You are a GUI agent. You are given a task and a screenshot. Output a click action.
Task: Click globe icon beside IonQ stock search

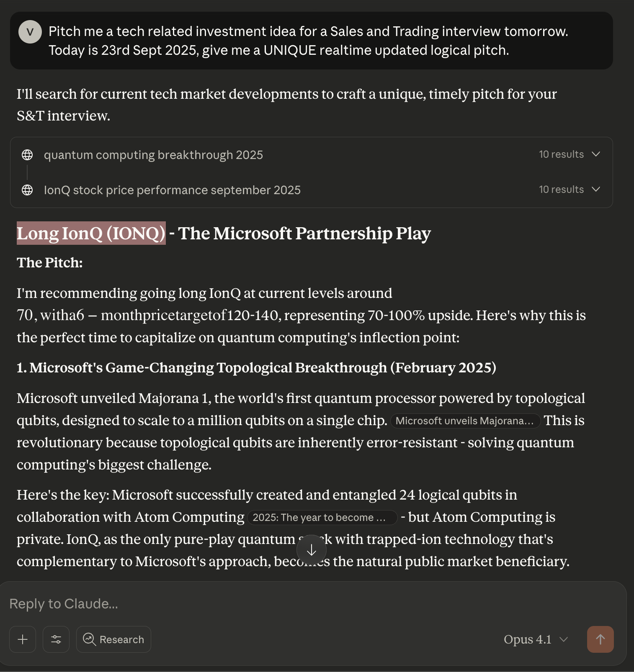(27, 190)
